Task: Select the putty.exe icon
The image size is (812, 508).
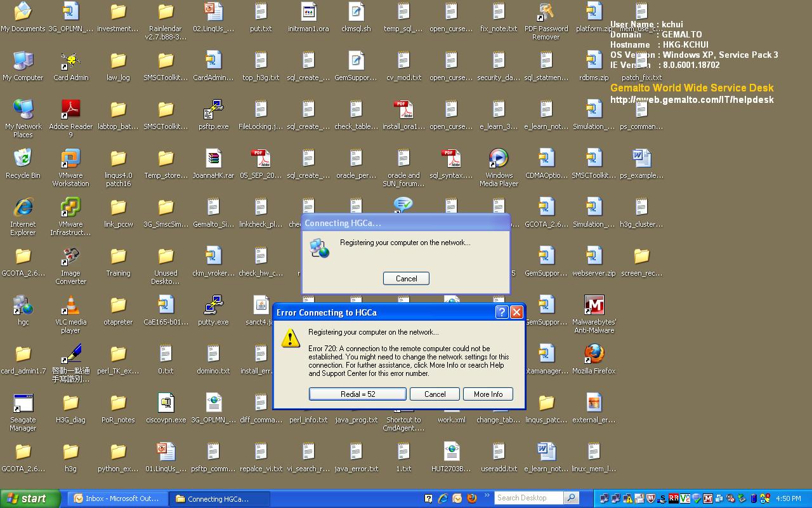Action: tap(213, 311)
